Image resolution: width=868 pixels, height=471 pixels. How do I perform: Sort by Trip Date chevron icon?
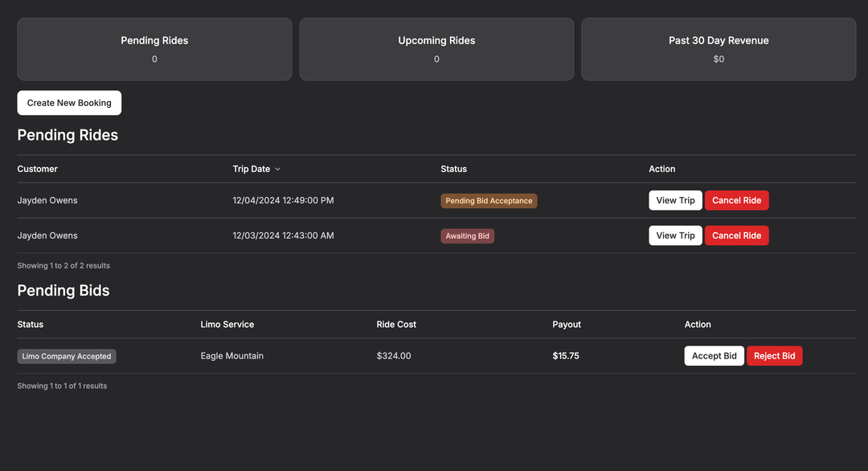(278, 170)
